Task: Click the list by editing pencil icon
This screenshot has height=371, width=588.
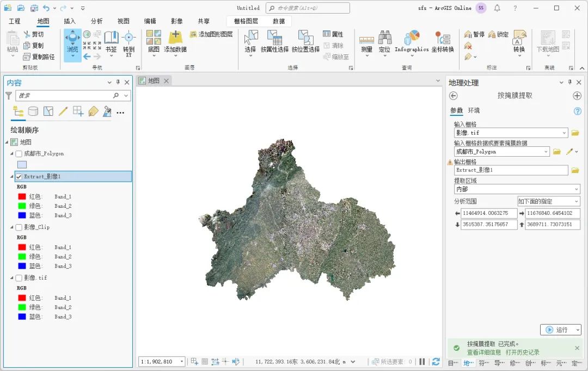Action: pos(63,112)
